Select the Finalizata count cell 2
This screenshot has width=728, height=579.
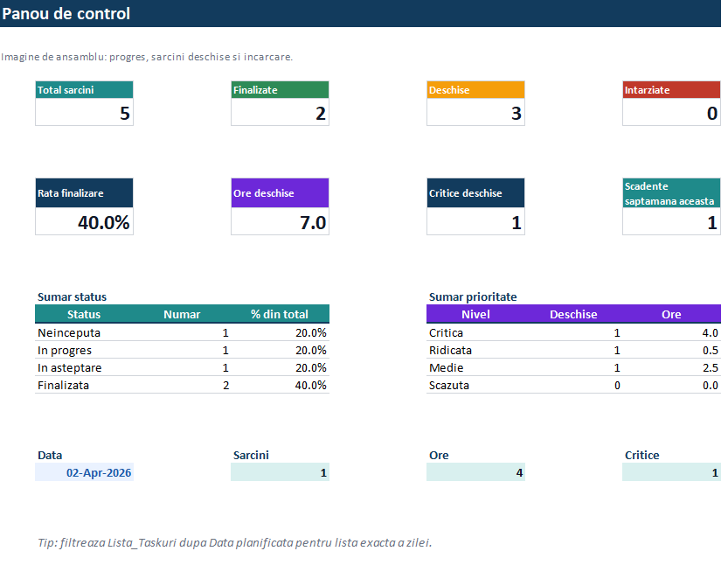coord(182,385)
